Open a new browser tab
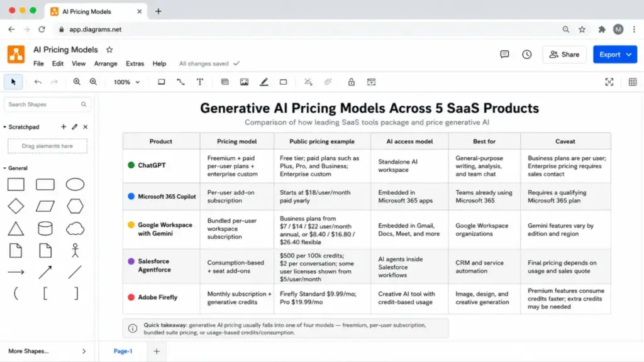This screenshot has height=362, width=644. coord(158,11)
